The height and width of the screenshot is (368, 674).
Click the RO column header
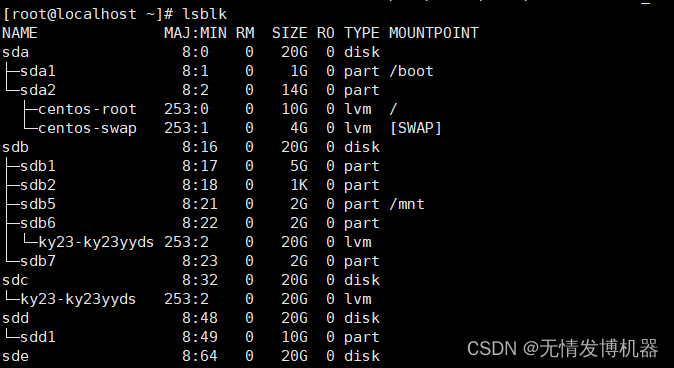click(x=325, y=33)
